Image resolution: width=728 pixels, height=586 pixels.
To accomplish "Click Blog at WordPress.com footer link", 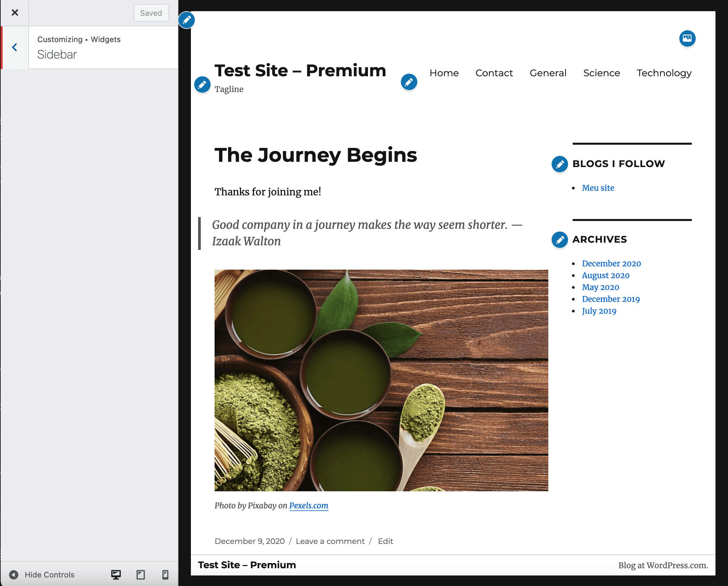I will [663, 565].
